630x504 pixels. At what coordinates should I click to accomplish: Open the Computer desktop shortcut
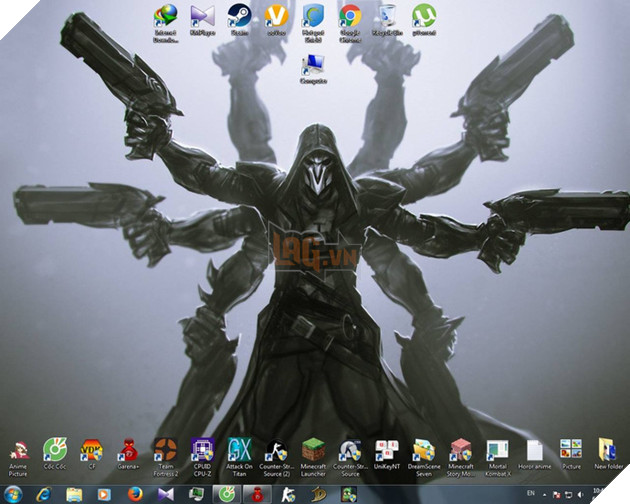313,69
